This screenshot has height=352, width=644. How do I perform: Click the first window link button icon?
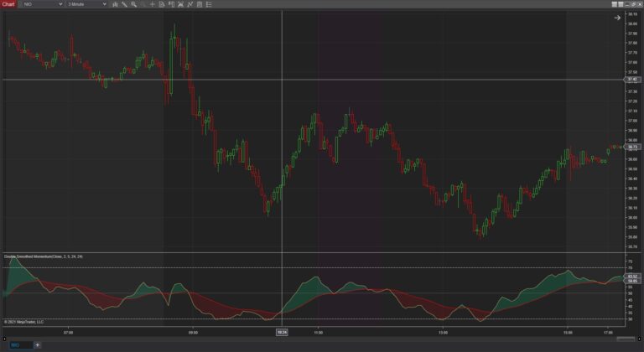coord(615,4)
